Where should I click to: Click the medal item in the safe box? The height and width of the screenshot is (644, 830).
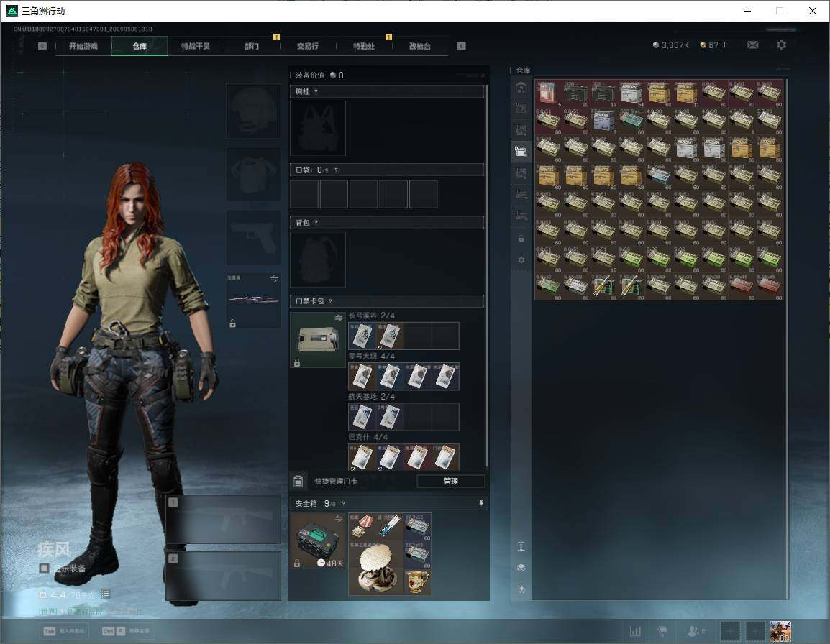coord(362,527)
